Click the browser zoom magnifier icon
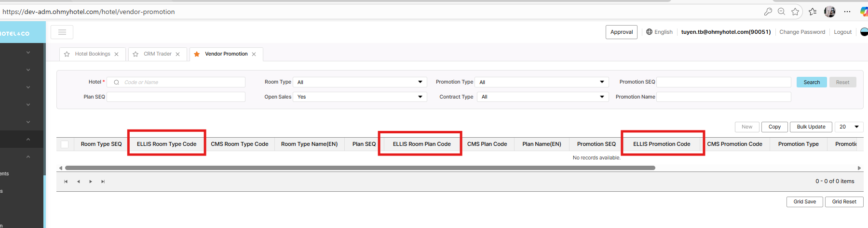Viewport: 868px width, 228px height. click(x=781, y=12)
